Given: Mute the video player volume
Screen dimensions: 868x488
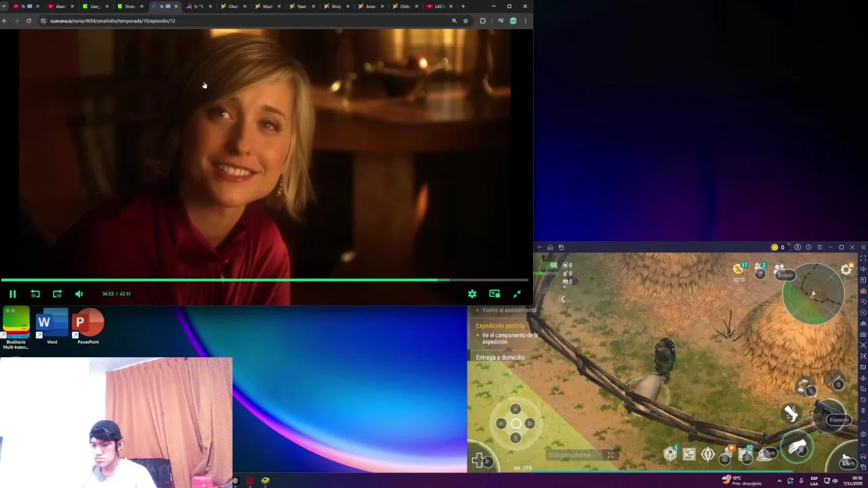Looking at the screenshot, I should (79, 293).
